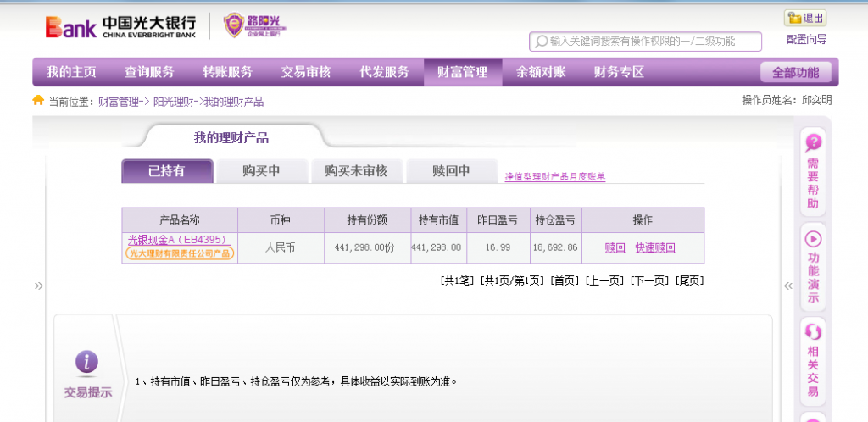This screenshot has height=422, width=868.
Task: Click the 昨日盈亏 column header
Action: [x=498, y=220]
